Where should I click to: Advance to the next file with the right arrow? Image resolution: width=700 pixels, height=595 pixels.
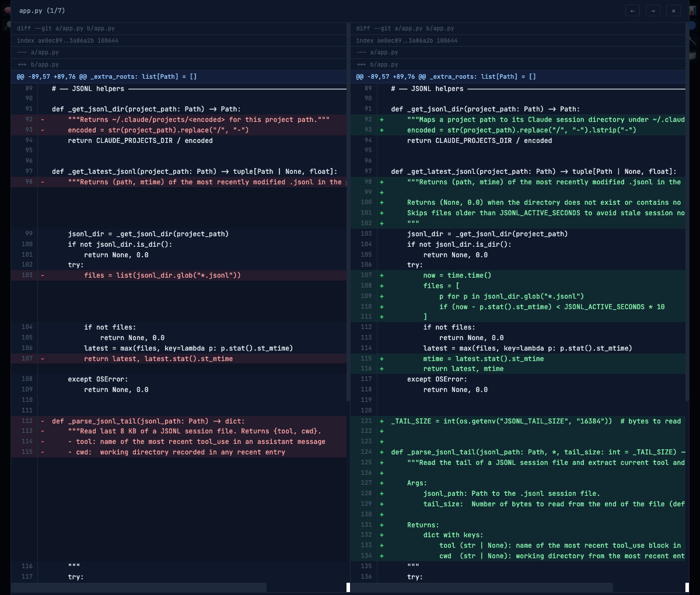click(x=653, y=10)
